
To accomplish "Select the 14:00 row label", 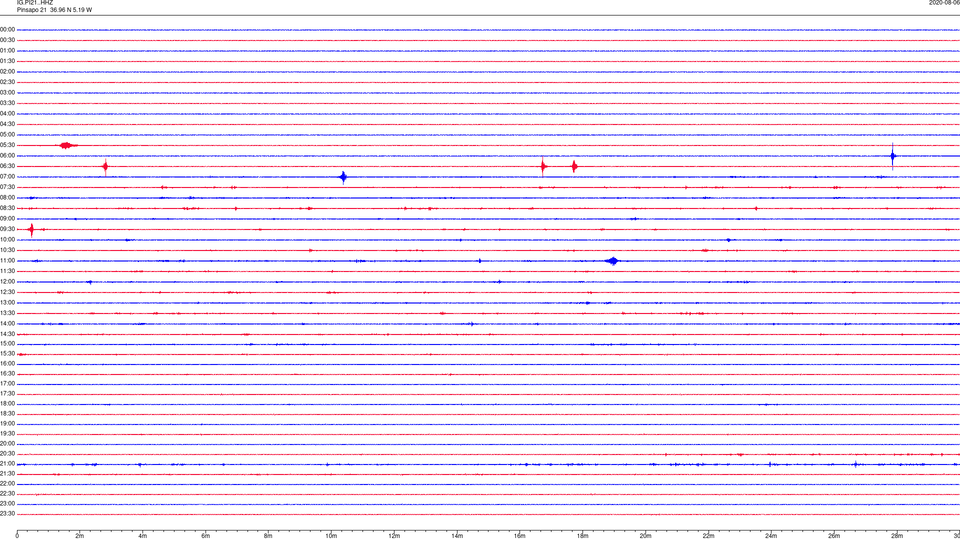I will (7, 323).
